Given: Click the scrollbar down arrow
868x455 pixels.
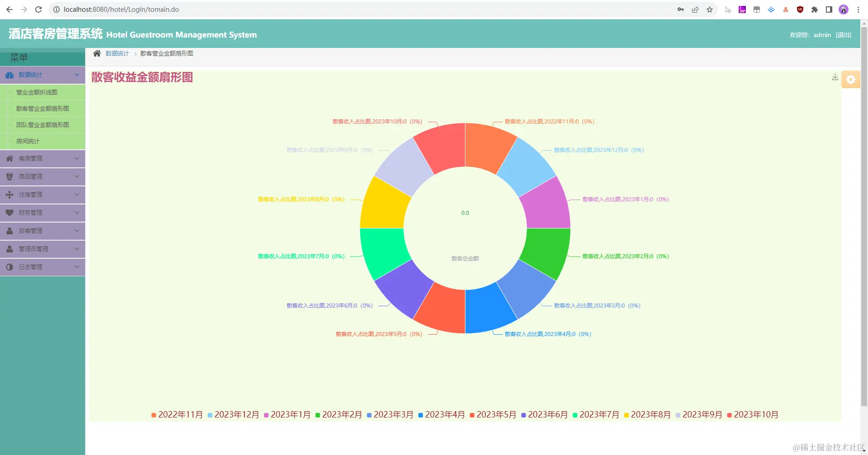Looking at the screenshot, I should click(x=864, y=451).
